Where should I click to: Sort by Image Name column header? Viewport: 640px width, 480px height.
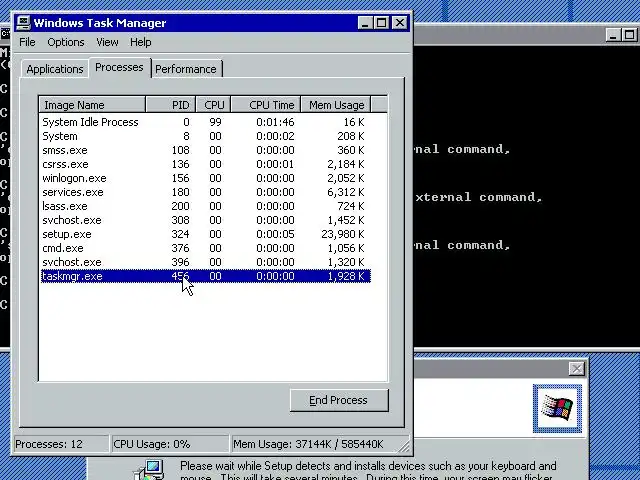tap(92, 105)
